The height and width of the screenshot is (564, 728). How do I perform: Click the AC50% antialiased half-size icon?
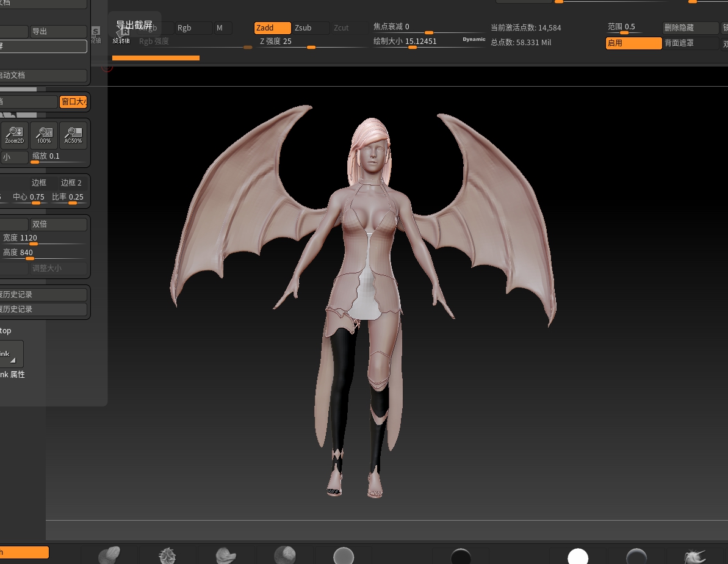(73, 135)
